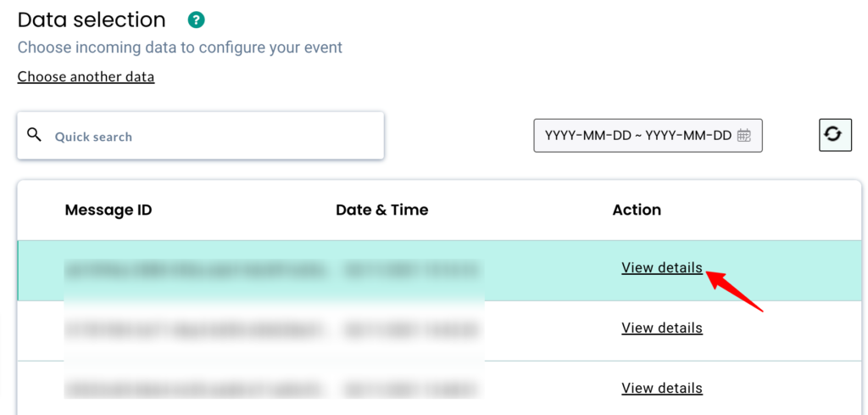Image resolution: width=868 pixels, height=415 pixels.
Task: Focus the Quick search input field
Action: [x=212, y=136]
